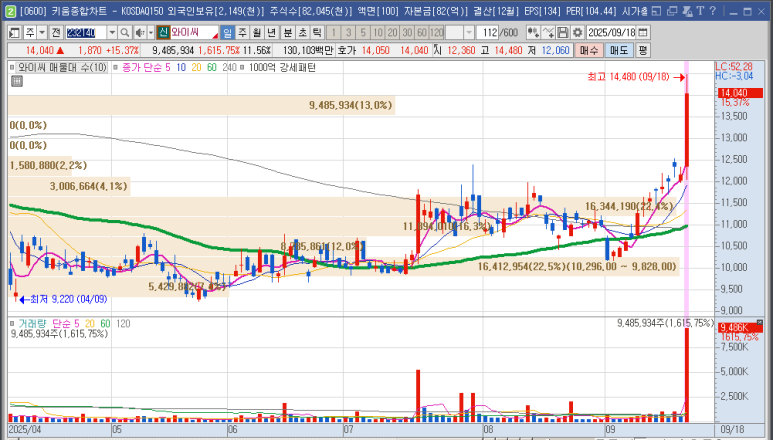Click the stock search magnifier icon
This screenshot has width=773, height=440.
[x=121, y=32]
